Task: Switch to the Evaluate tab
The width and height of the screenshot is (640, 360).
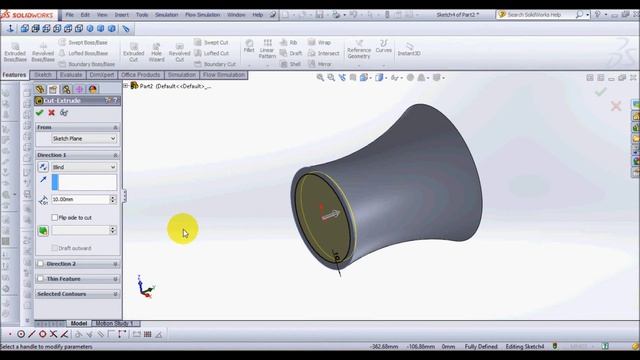Action: click(x=71, y=75)
